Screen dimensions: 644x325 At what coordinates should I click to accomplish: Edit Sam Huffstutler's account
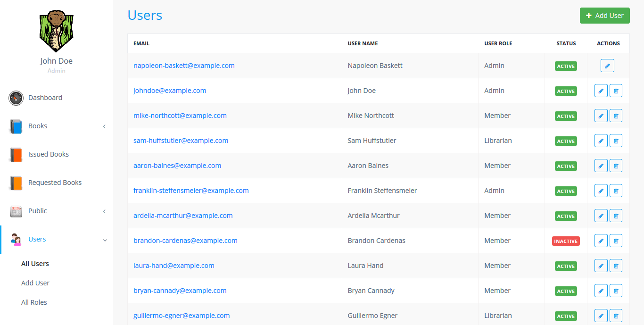pos(601,141)
